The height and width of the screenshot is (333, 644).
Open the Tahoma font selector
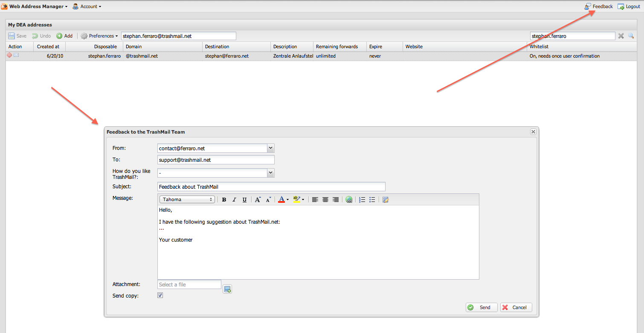(187, 199)
